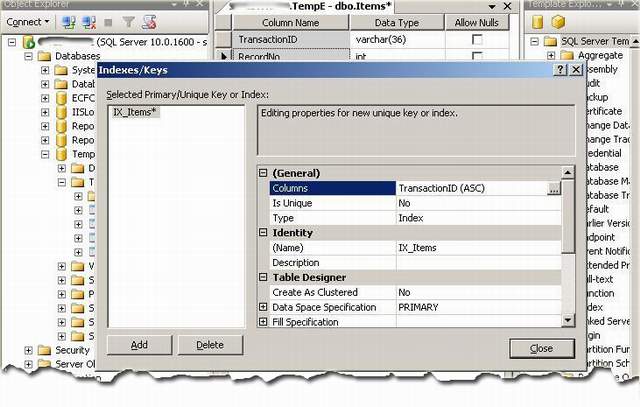Screen dimensions: 640x407
Task: Click the dialog Help question mark button
Action: pyautogui.click(x=560, y=72)
